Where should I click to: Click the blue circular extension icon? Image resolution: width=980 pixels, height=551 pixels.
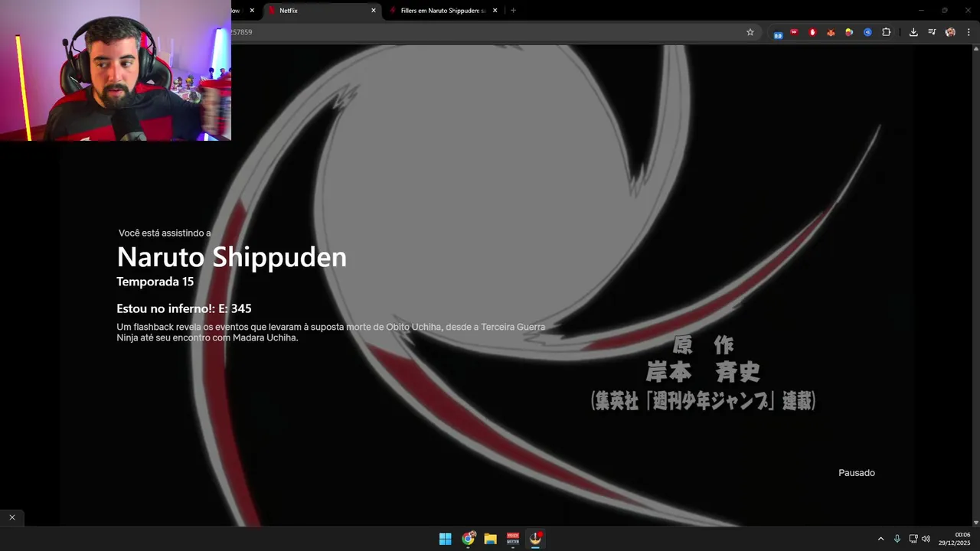pyautogui.click(x=867, y=32)
